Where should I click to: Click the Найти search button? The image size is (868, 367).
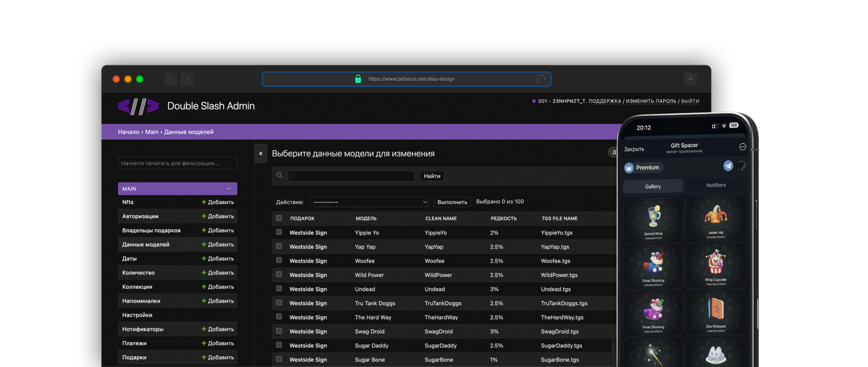pos(432,176)
